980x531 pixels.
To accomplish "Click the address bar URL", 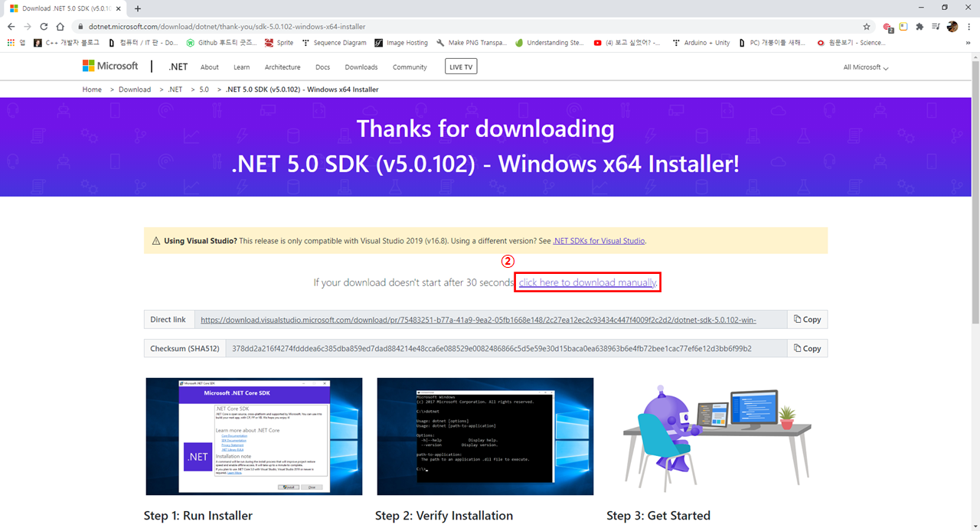I will pos(227,26).
